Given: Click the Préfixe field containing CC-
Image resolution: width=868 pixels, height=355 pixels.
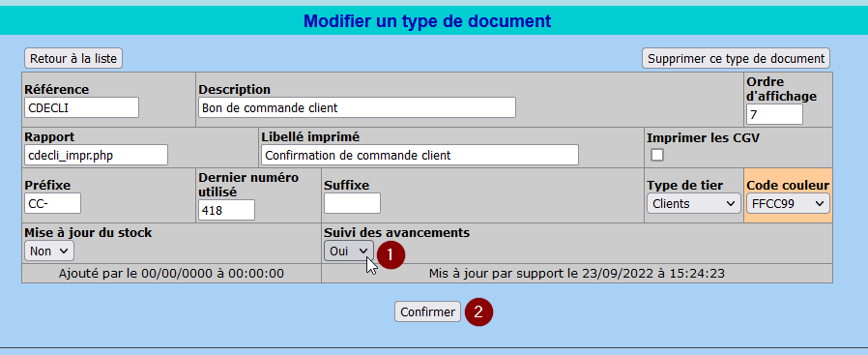Looking at the screenshot, I should [52, 203].
